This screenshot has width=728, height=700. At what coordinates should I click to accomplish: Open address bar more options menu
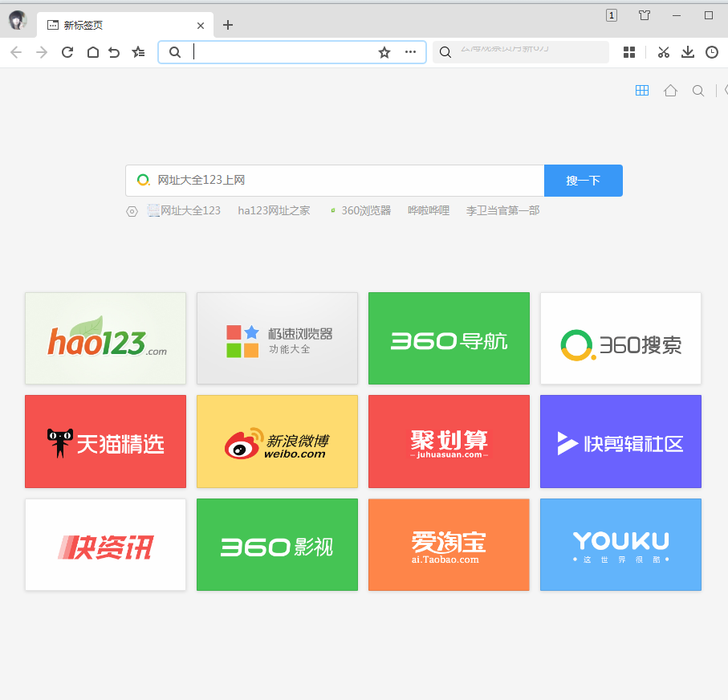pos(410,52)
